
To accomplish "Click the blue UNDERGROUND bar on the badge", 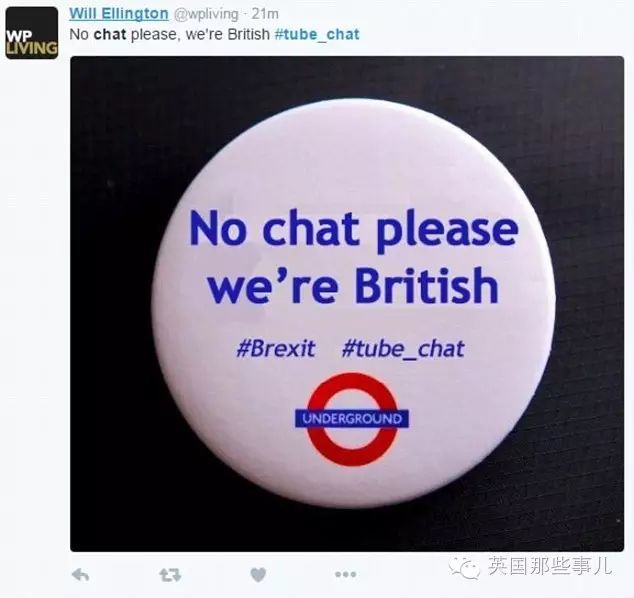I will (x=352, y=419).
